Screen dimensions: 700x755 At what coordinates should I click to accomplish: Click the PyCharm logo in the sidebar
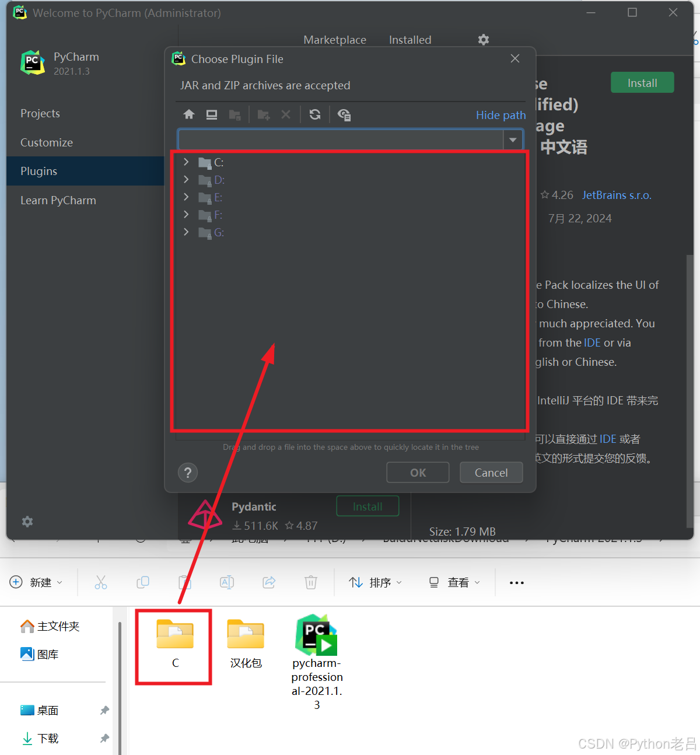tap(33, 62)
